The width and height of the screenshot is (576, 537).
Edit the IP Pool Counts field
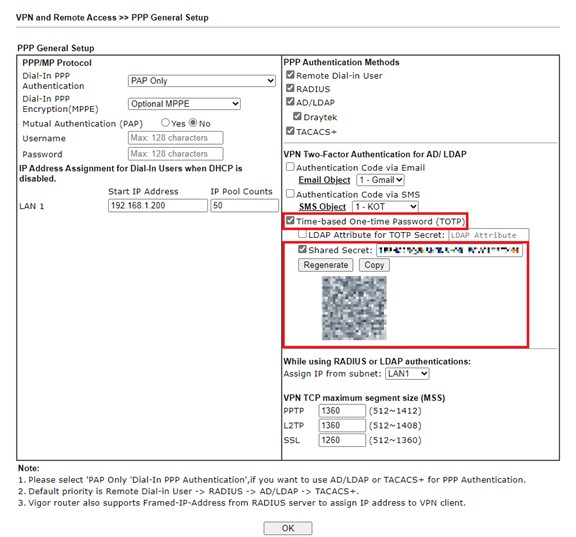(244, 205)
